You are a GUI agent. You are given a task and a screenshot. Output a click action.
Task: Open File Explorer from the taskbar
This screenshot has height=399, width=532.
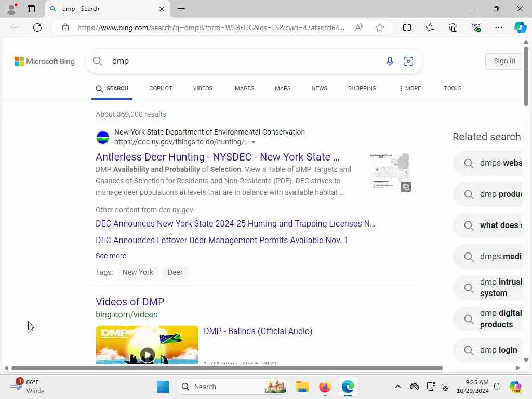[302, 387]
